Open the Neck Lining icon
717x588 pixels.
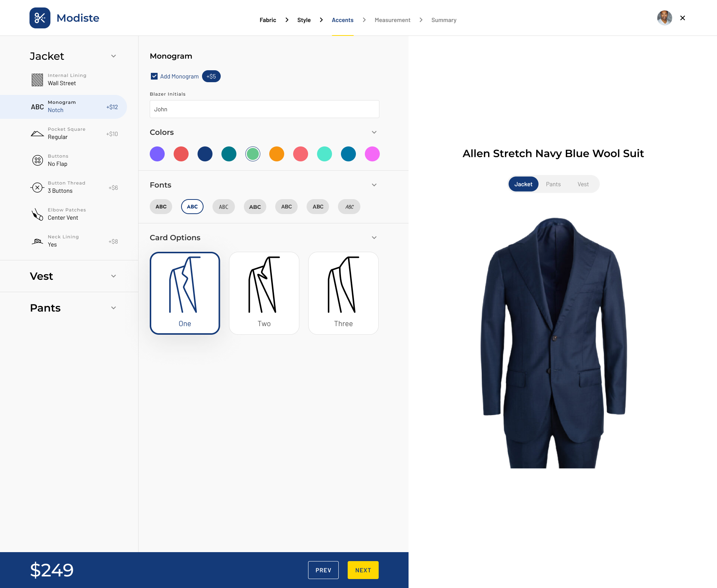(37, 241)
